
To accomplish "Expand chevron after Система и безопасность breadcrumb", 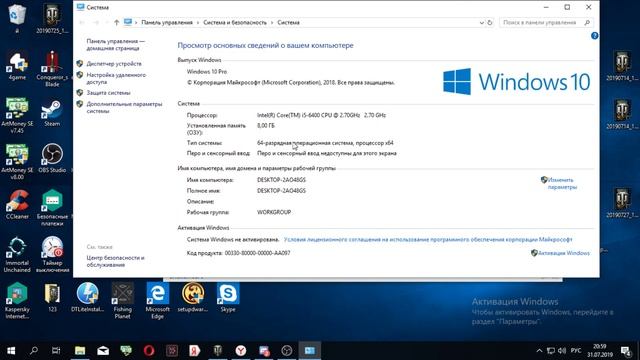I will (272, 22).
